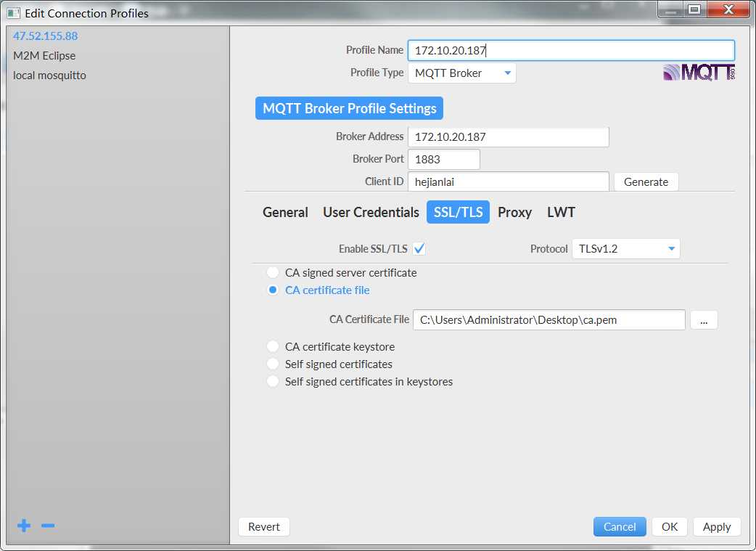756x551 pixels.
Task: Select the 47.52.155.88 profile
Action: coord(45,36)
